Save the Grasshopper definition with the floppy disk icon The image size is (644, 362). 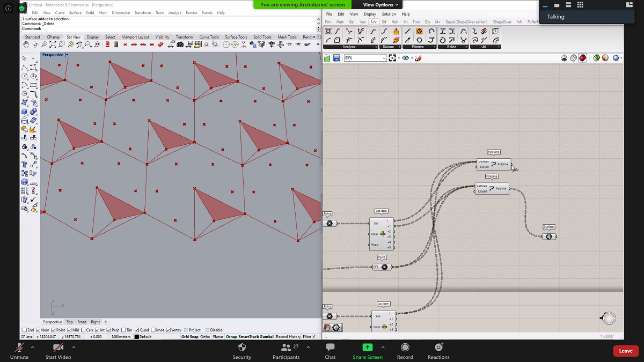click(336, 57)
